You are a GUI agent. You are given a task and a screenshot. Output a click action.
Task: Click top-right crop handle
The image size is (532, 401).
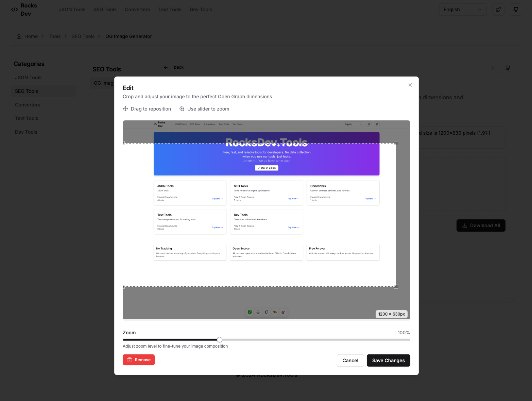click(x=396, y=143)
